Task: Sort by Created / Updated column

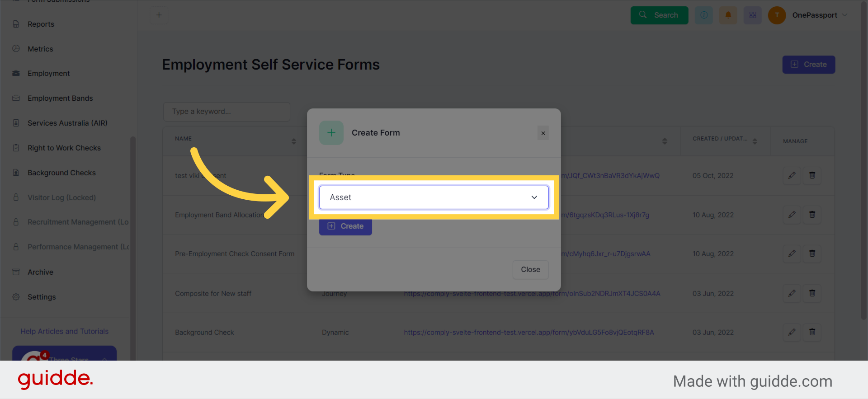Action: tap(755, 141)
